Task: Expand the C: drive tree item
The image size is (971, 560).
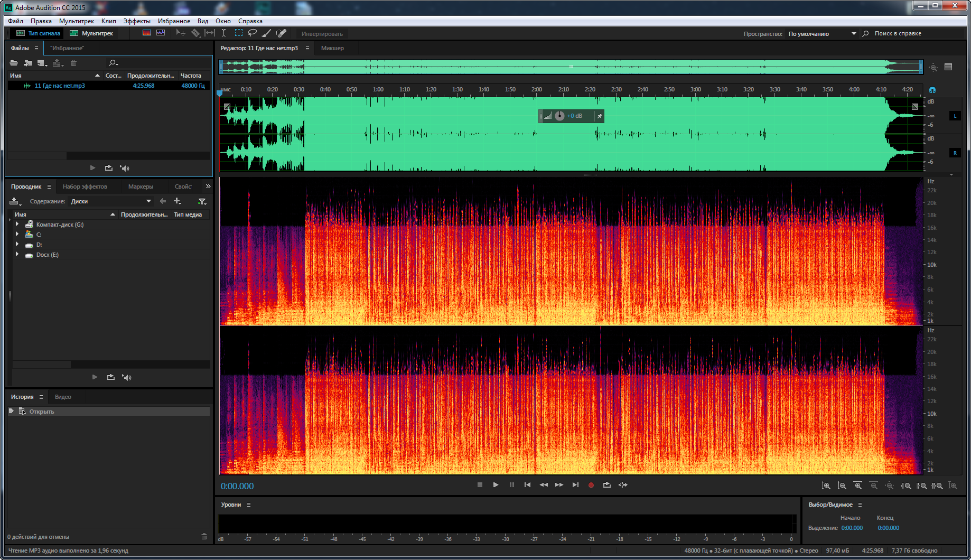Action: 17,234
